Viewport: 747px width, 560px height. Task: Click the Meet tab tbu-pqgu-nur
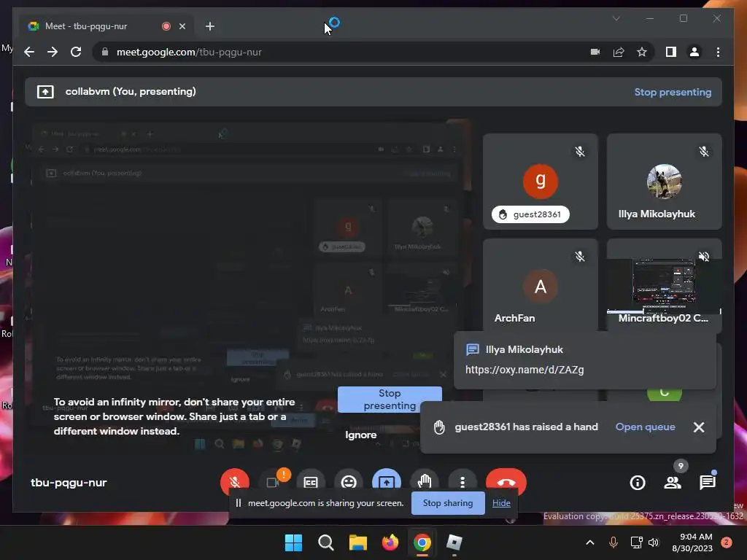86,26
